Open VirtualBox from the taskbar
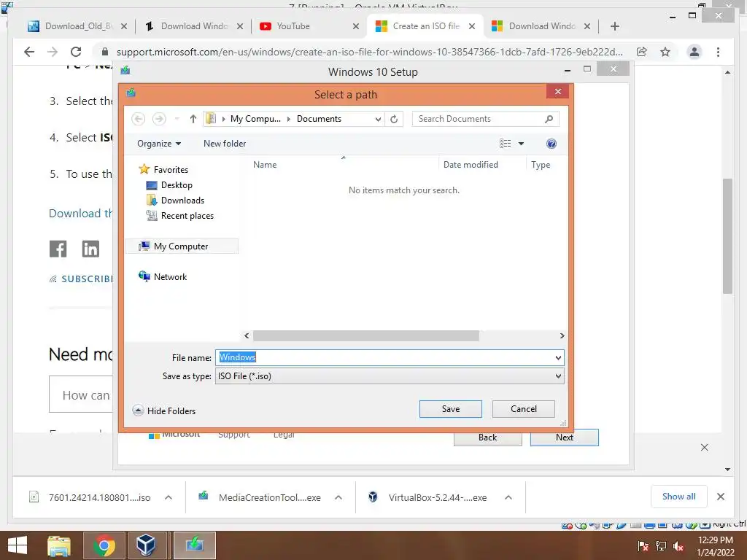 coord(146,545)
